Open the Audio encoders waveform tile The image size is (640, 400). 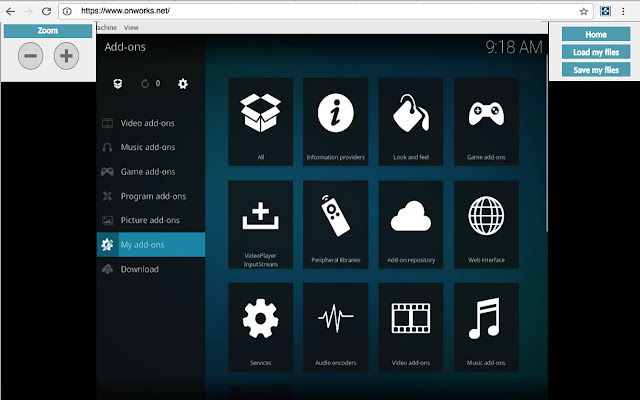(336, 326)
